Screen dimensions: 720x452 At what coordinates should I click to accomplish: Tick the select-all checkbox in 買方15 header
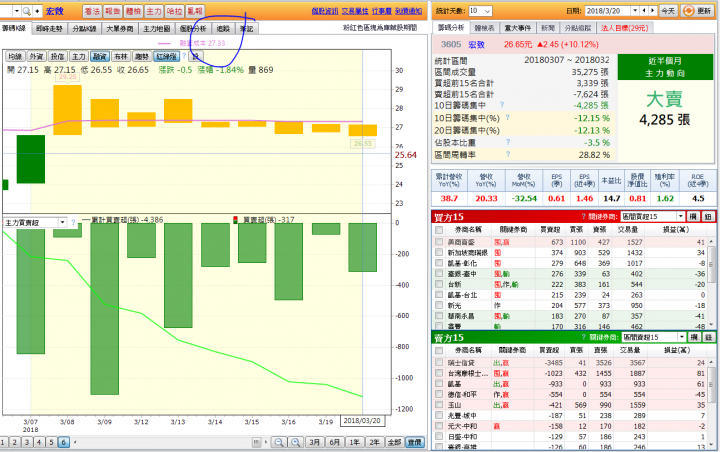(439, 230)
